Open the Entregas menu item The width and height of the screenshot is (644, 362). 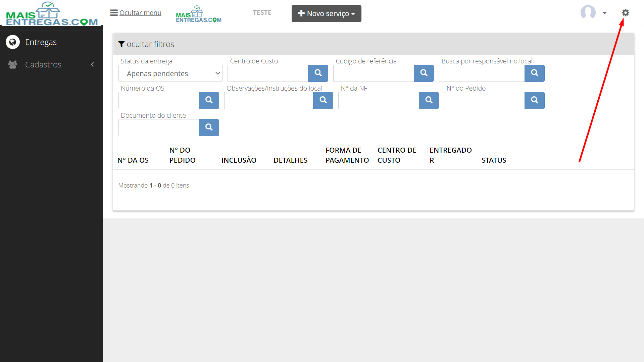(51, 42)
